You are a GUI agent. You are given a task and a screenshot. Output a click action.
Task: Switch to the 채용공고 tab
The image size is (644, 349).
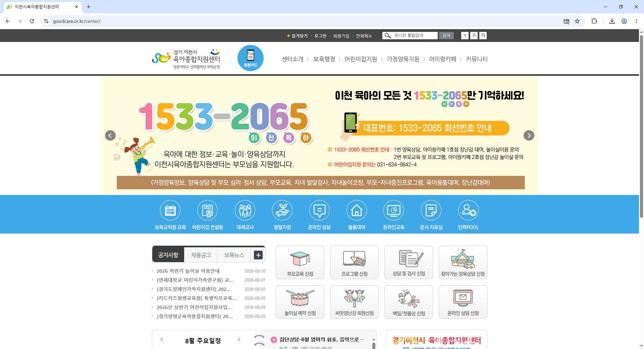[201, 255]
